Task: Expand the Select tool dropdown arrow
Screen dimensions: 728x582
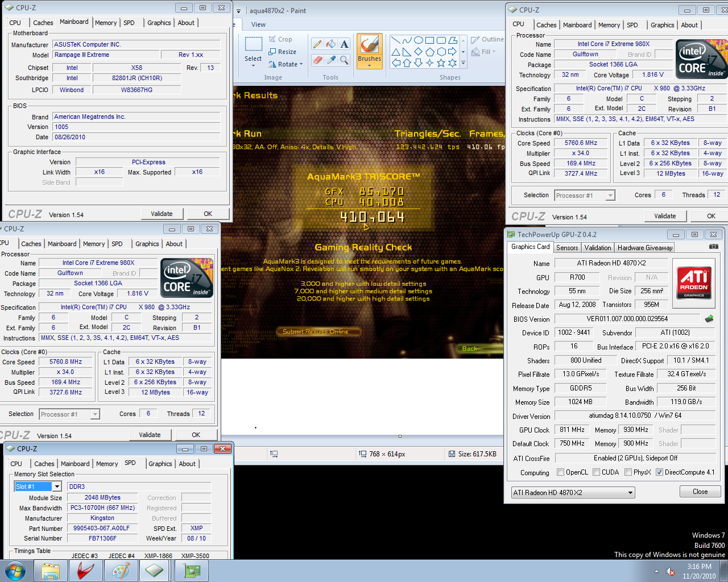Action: tap(253, 66)
